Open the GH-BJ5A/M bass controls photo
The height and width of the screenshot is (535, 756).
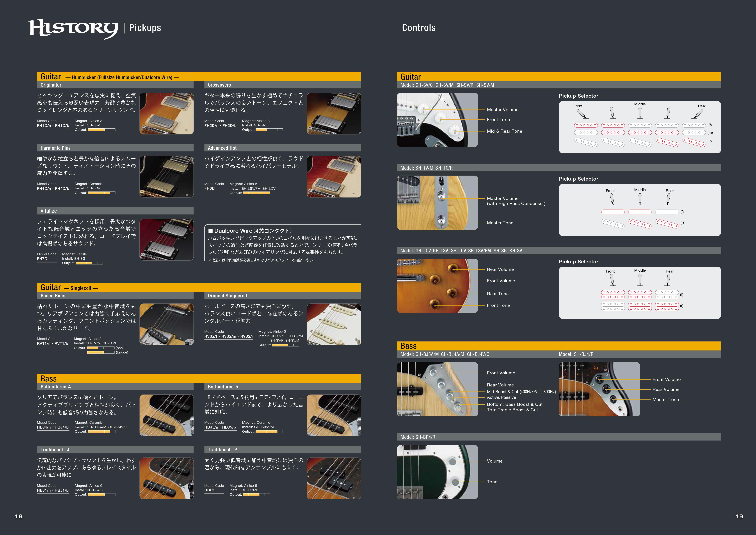(x=437, y=389)
